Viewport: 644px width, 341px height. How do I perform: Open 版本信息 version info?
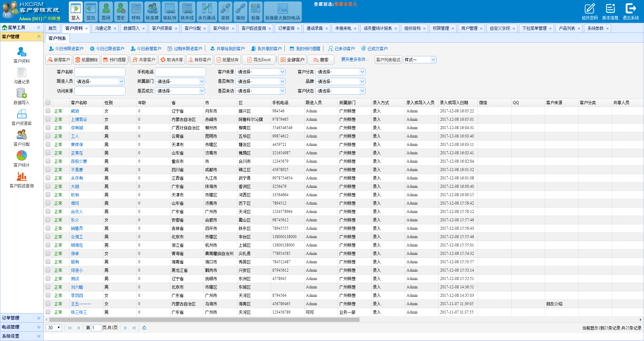tap(610, 11)
